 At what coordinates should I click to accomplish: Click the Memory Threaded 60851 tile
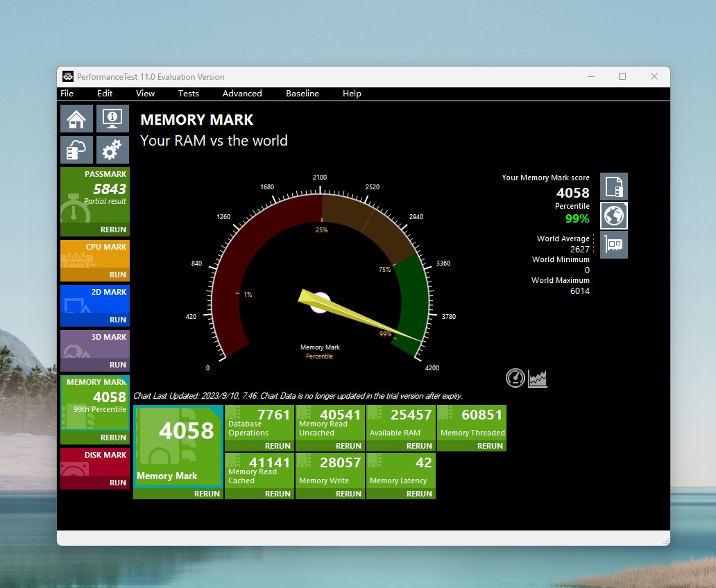[472, 423]
